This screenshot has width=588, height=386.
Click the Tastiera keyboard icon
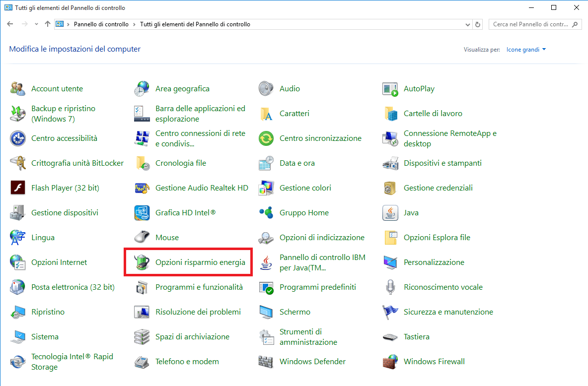(390, 336)
